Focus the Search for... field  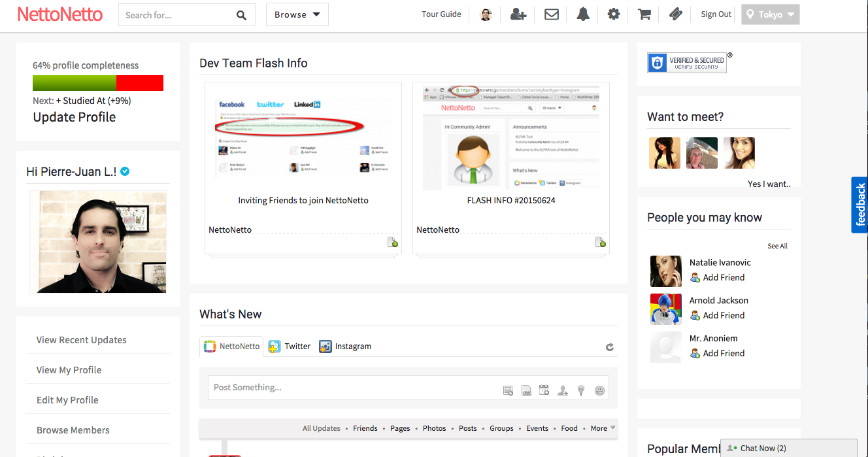pyautogui.click(x=176, y=15)
